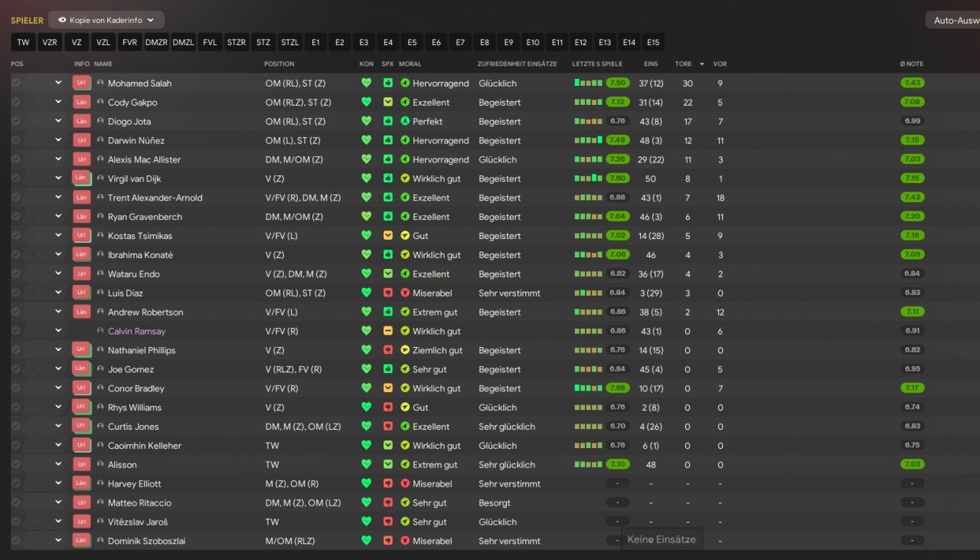Click the yellow sharpness icon for Kostas Tsimikas

click(x=388, y=236)
